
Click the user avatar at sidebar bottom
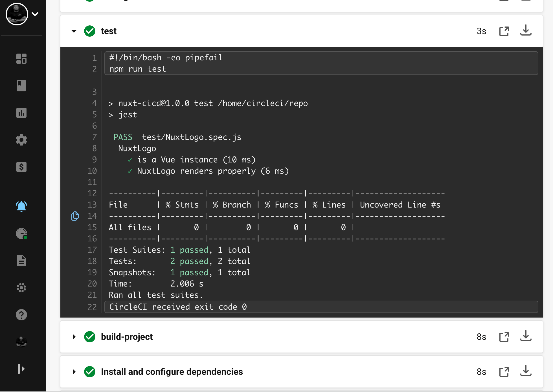21,342
